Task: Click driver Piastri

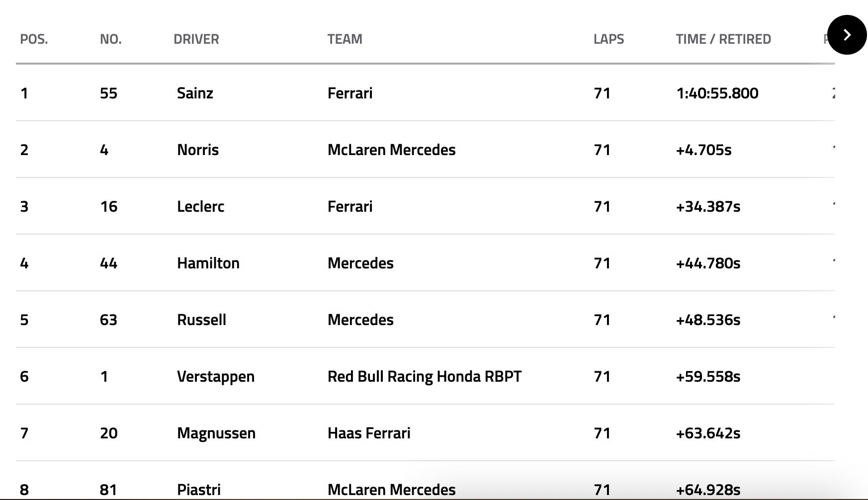Action: pyautogui.click(x=199, y=490)
